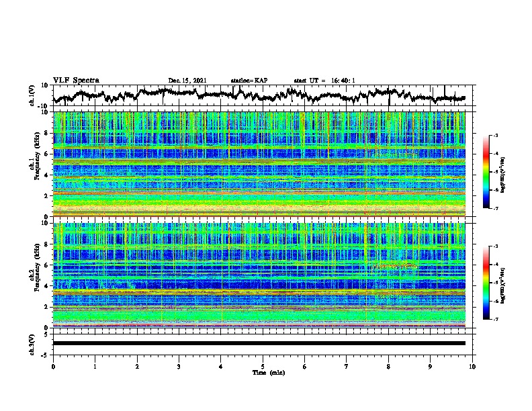
Task: Click the "8" kHz tick on ch.1 frequency axis
Action: tap(47, 133)
